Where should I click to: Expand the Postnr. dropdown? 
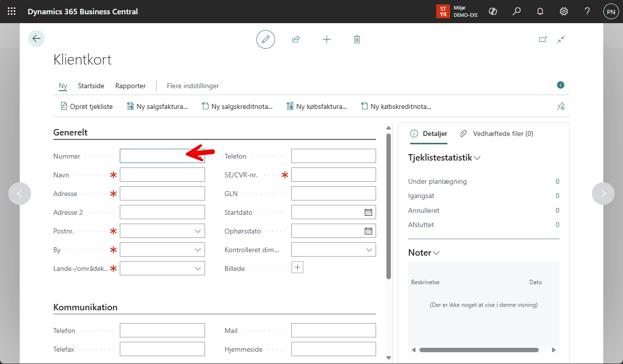pos(198,231)
